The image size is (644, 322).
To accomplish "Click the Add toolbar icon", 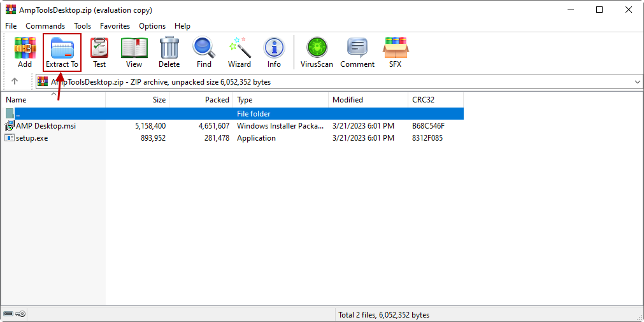I will [25, 52].
